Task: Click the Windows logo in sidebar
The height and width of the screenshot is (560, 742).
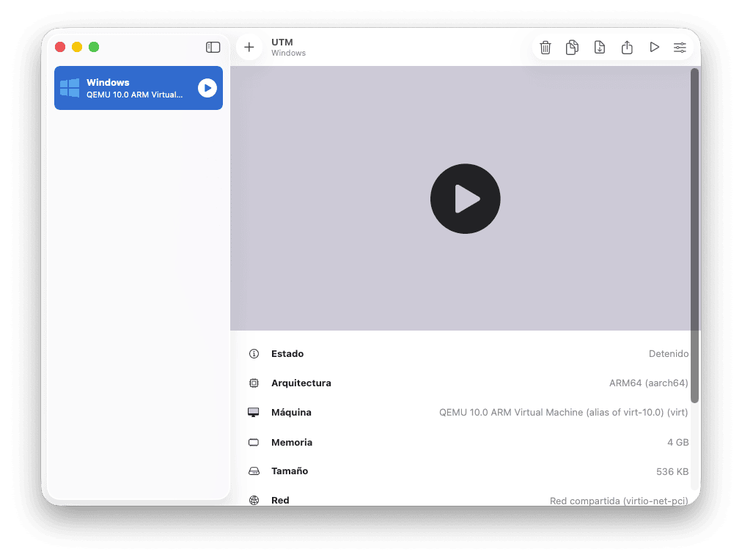Action: [x=70, y=88]
